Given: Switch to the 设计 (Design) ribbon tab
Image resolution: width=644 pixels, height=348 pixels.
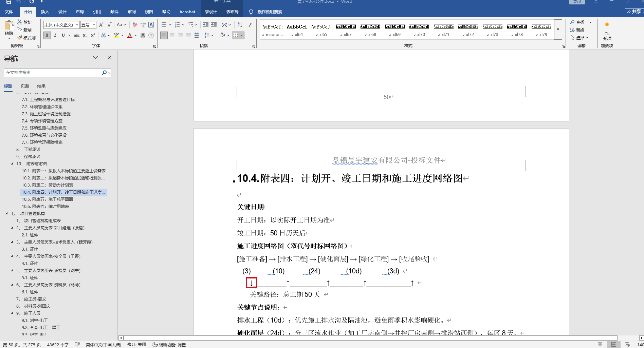Looking at the screenshot, I should tap(62, 12).
